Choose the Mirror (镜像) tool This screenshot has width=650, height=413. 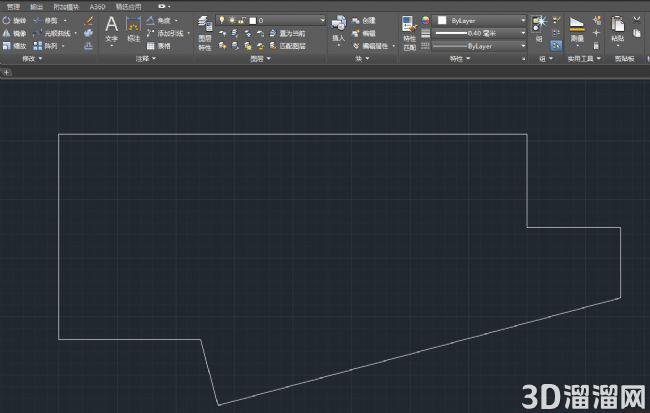click(x=14, y=34)
